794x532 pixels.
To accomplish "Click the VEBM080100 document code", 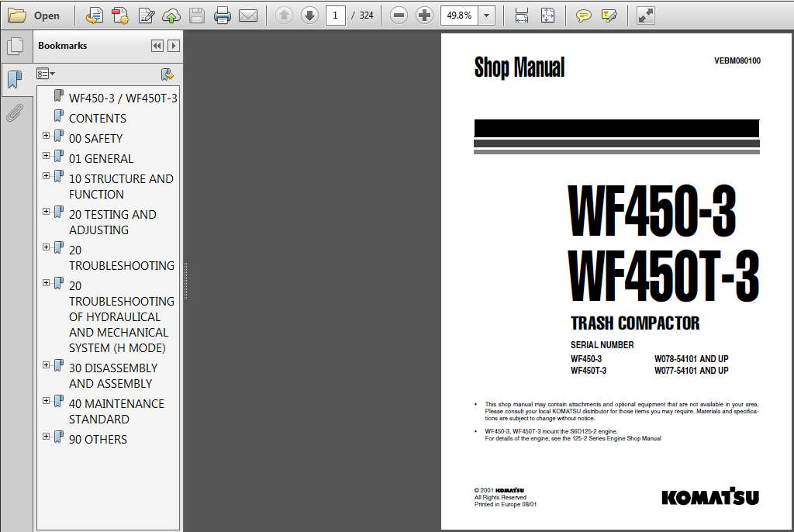I will [x=737, y=60].
